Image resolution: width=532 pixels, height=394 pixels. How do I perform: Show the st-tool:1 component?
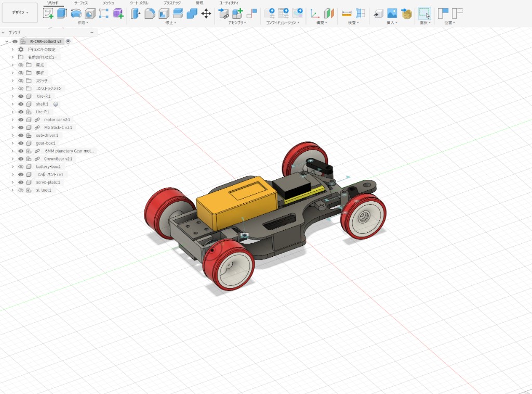click(x=21, y=190)
